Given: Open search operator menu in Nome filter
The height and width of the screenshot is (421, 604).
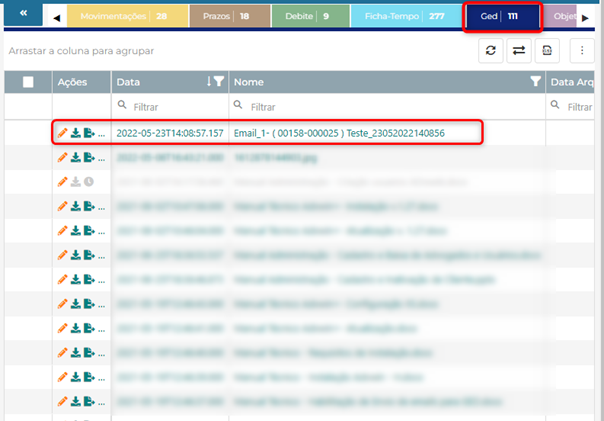Looking at the screenshot, I should pos(238,105).
